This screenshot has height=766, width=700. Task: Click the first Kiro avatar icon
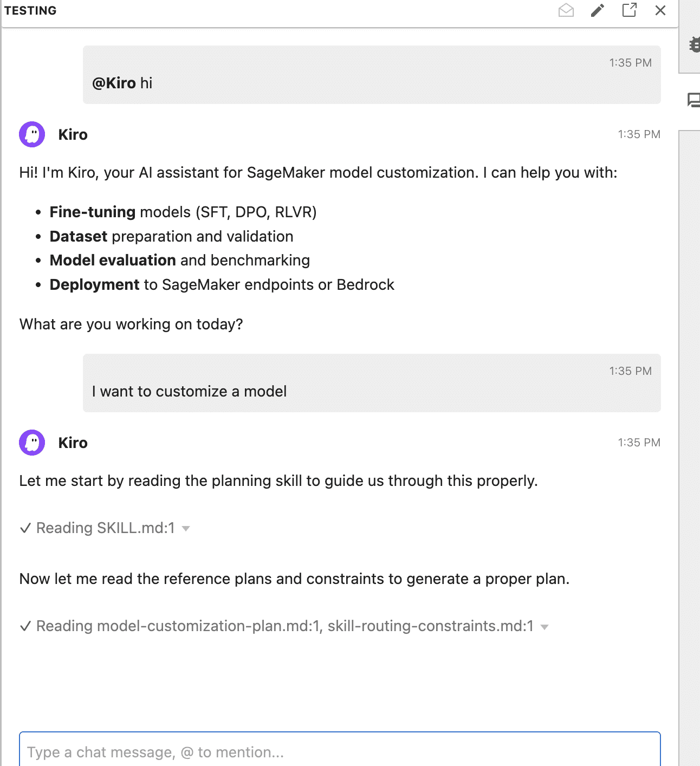(32, 134)
